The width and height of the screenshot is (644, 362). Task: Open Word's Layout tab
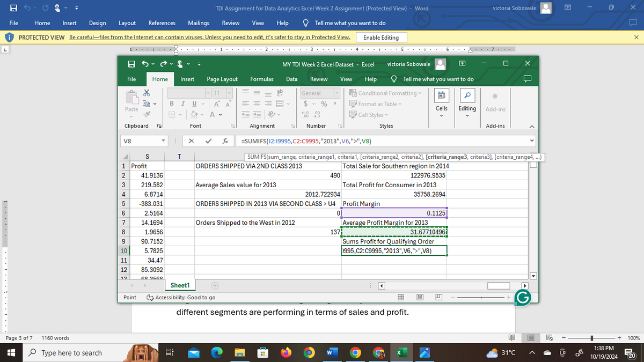(127, 23)
